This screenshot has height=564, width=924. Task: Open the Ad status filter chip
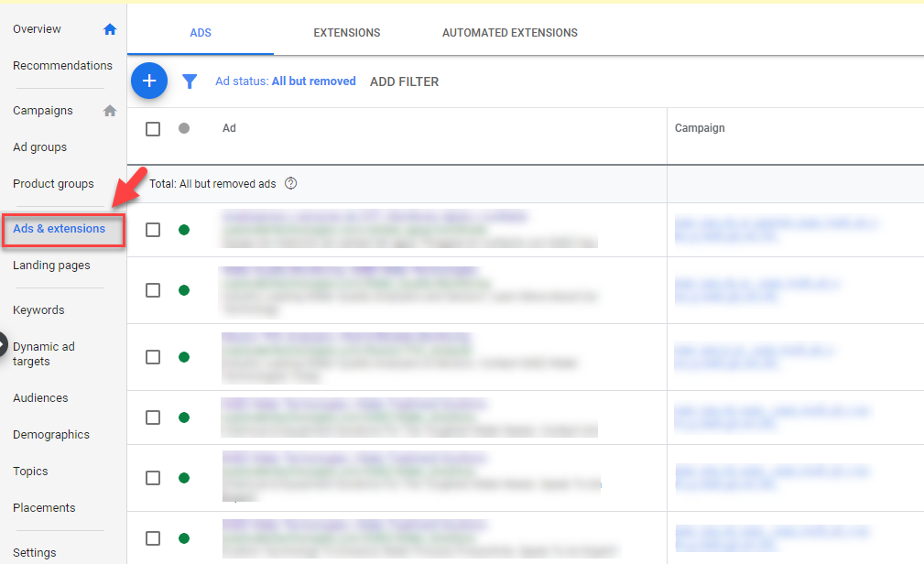coord(285,81)
